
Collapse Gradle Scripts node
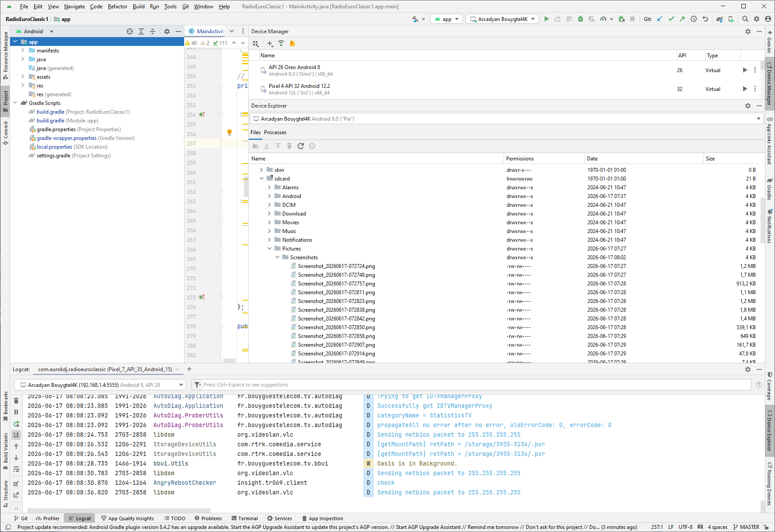click(x=15, y=103)
